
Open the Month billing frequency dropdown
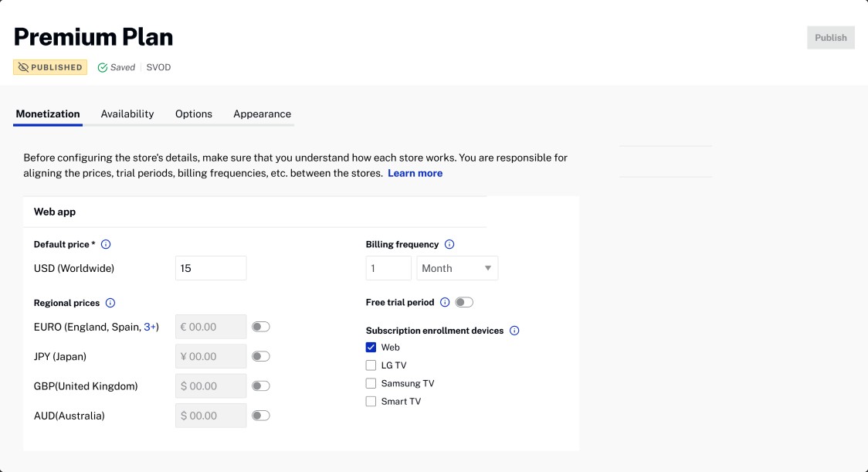(x=457, y=268)
